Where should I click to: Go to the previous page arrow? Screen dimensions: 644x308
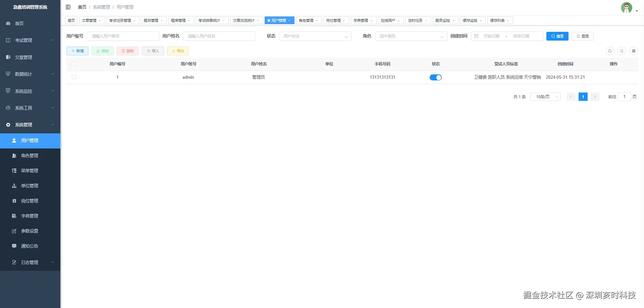click(571, 97)
